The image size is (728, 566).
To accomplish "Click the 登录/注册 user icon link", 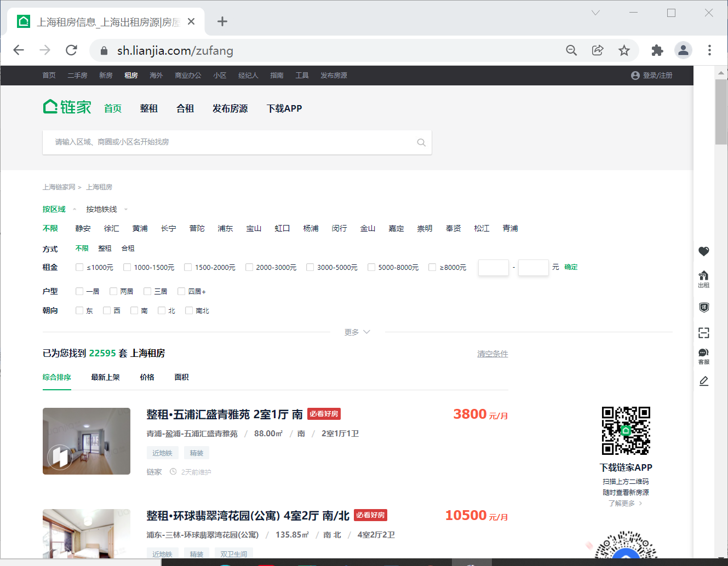I will (652, 76).
